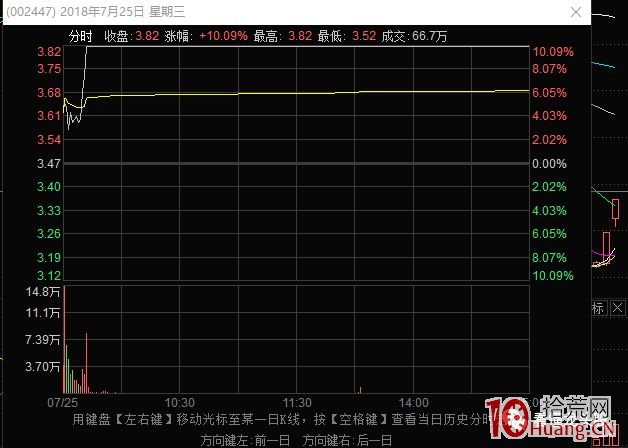Click the boxed X icon beside 标
The width and height of the screenshot is (628, 448).
618,308
